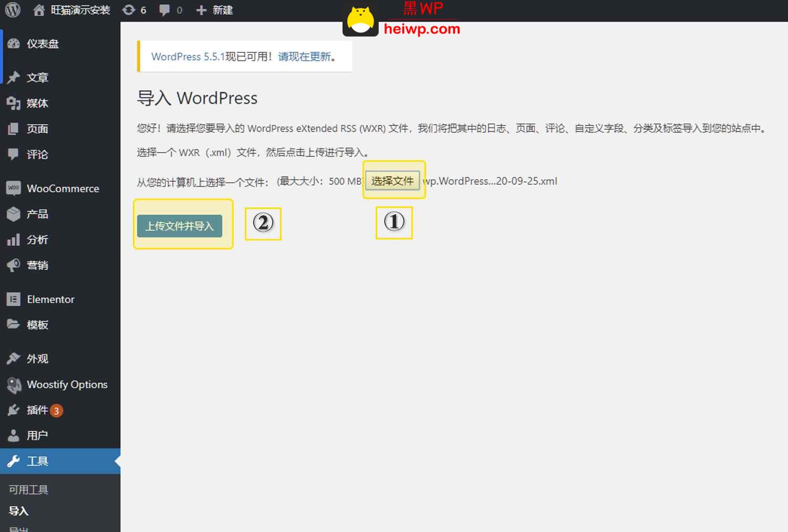Click the 页面 pages icon
Screen dimensions: 788x532
coord(14,129)
